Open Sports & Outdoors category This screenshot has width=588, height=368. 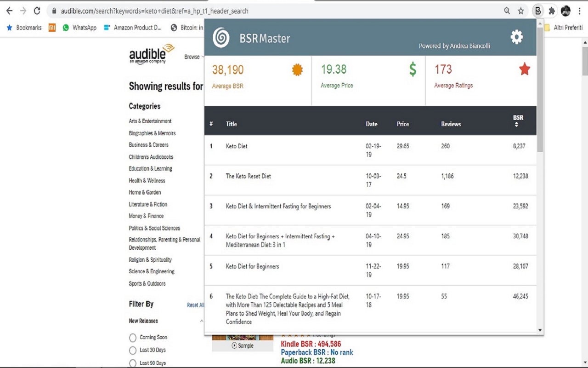[x=147, y=284]
